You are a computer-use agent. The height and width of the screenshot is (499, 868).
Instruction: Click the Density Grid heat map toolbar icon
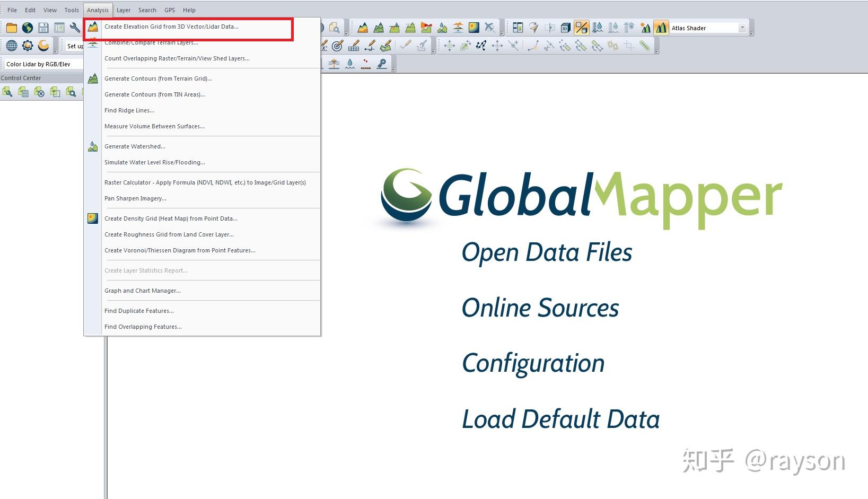click(x=474, y=28)
